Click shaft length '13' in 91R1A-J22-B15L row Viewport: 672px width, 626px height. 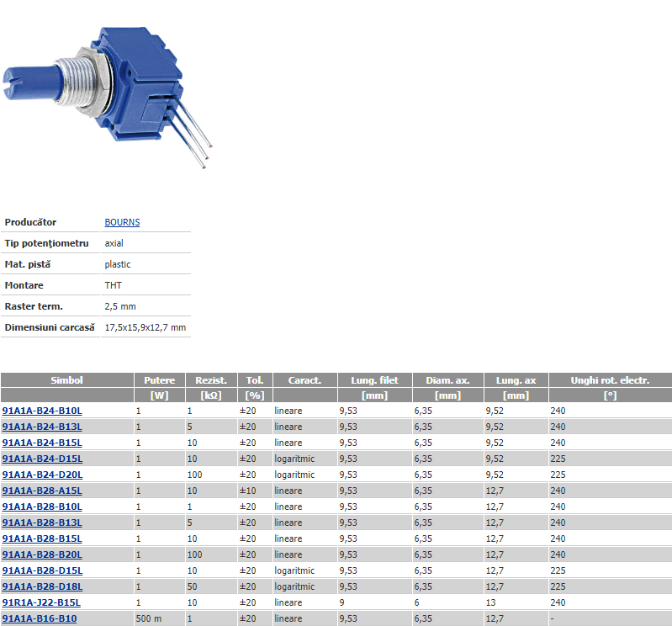pos(490,602)
